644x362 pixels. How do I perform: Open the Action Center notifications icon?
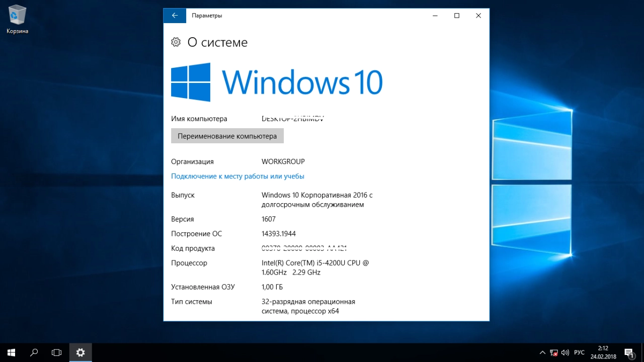click(629, 353)
